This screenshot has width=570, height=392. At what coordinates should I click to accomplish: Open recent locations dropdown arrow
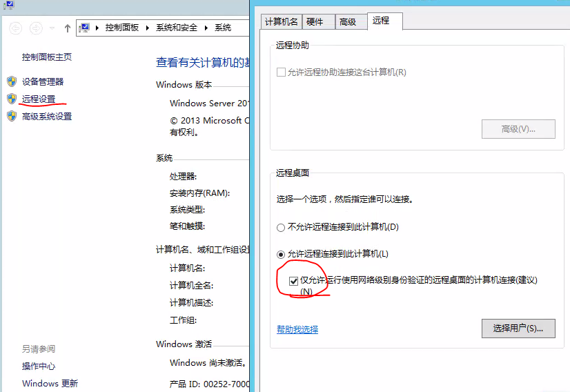click(x=52, y=28)
